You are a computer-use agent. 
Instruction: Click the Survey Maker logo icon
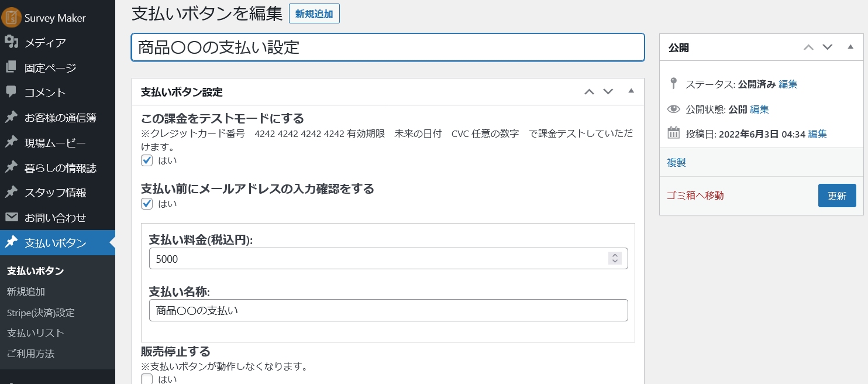click(x=11, y=18)
